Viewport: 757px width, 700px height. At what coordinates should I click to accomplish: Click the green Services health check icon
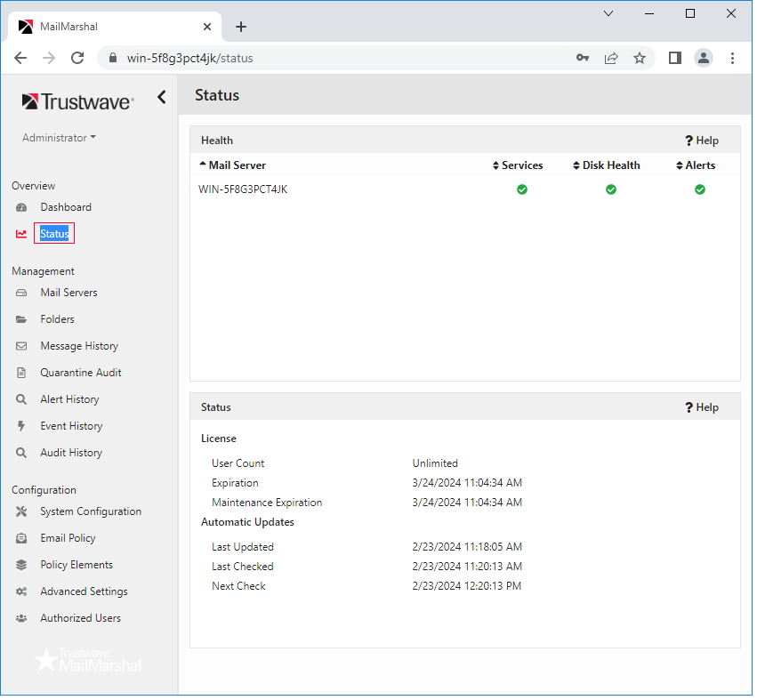[x=521, y=189]
